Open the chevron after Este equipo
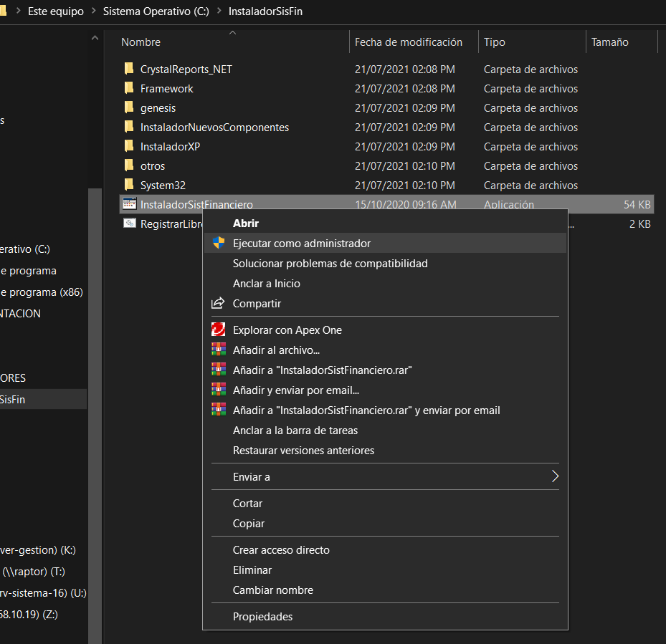Screen dimensions: 666x644 coord(93,11)
